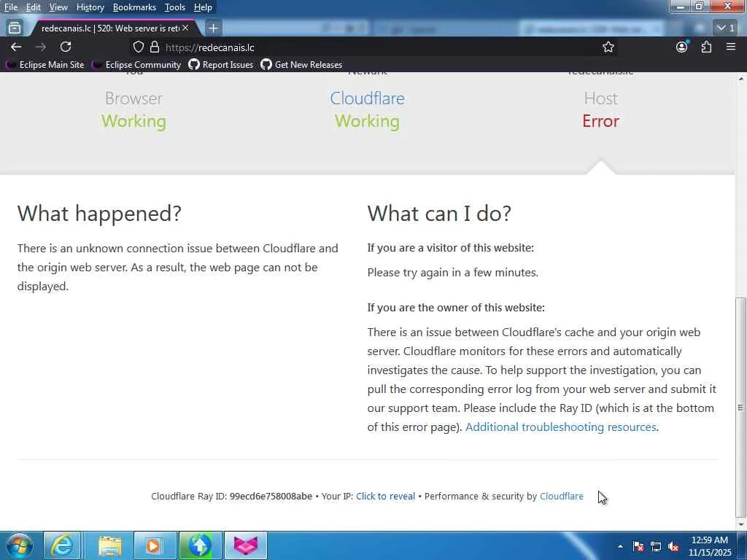Bookmark this page with the star
This screenshot has height=560, width=747.
pos(608,47)
